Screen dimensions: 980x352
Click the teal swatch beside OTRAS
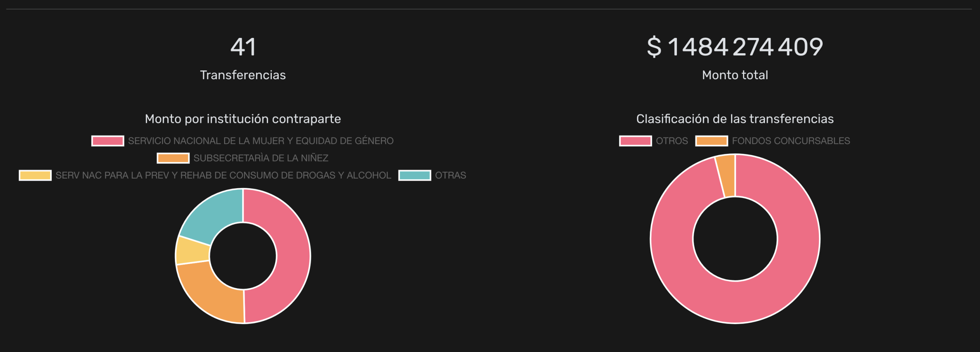coord(415,175)
